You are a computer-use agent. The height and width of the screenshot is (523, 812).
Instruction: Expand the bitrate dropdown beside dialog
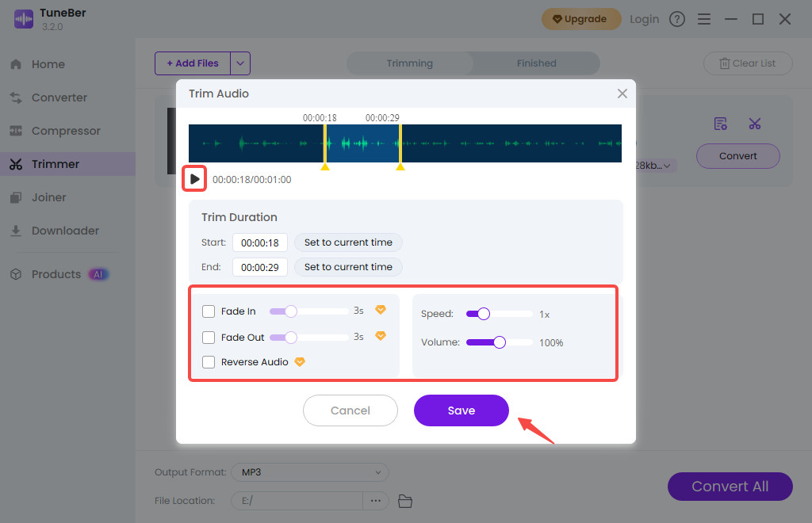pos(668,166)
